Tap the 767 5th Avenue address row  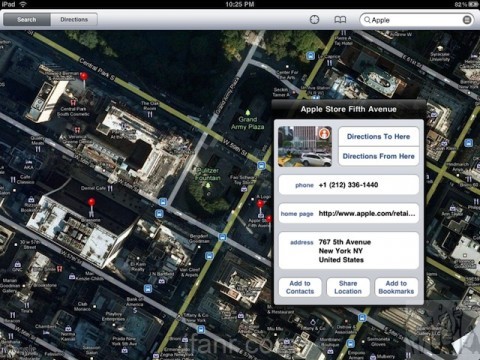click(349, 251)
